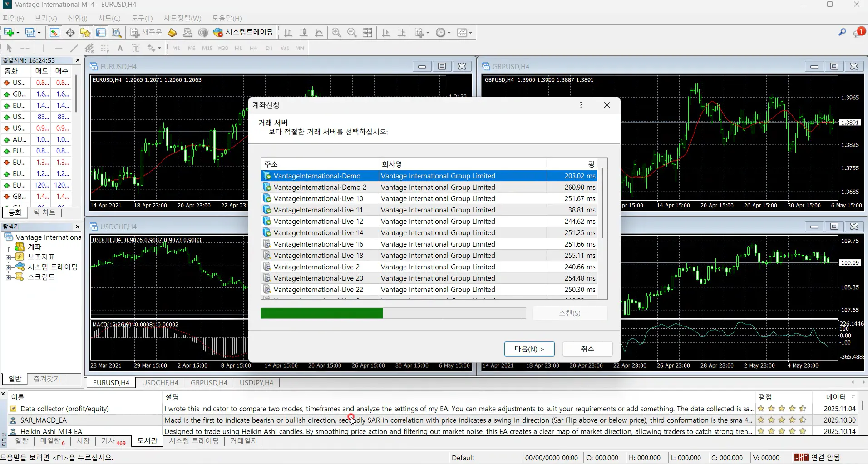This screenshot has width=868, height=464.
Task: Click the green server scan progress bar
Action: coord(393,313)
